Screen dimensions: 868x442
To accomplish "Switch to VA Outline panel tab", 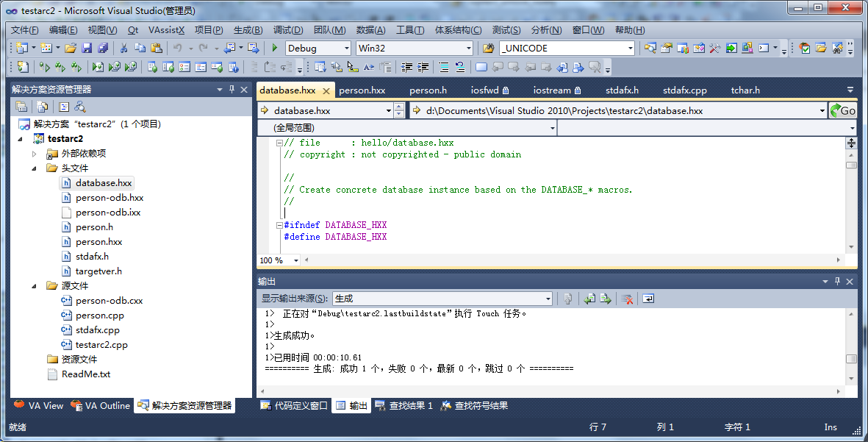I will (101, 406).
